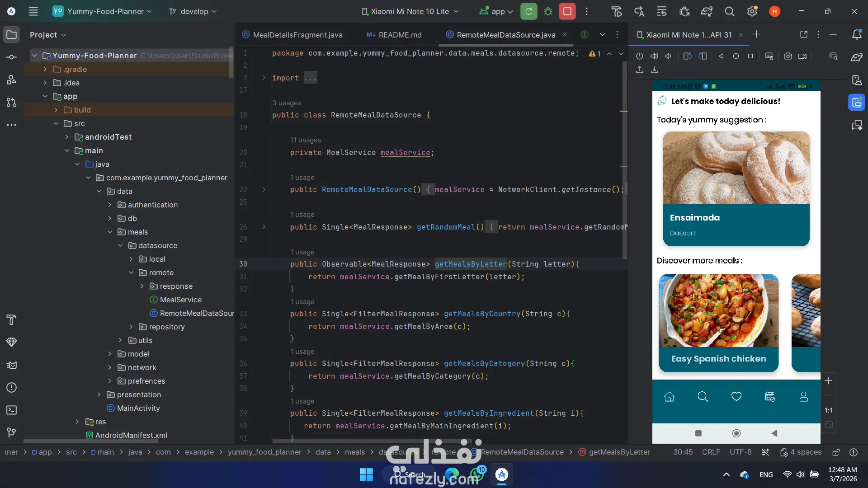Click the green Rerun app icon
The width and height of the screenshot is (868, 488).
[x=528, y=11]
